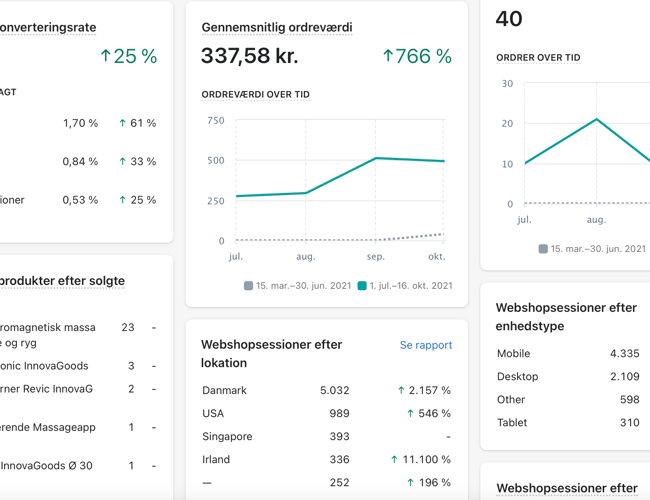
Task: Click the 0,84 % conversion value
Action: pos(80,161)
